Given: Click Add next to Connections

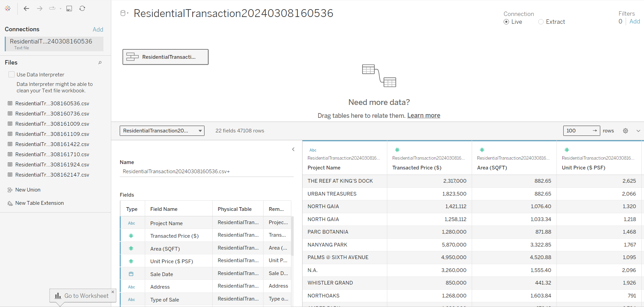Looking at the screenshot, I should click(x=98, y=30).
